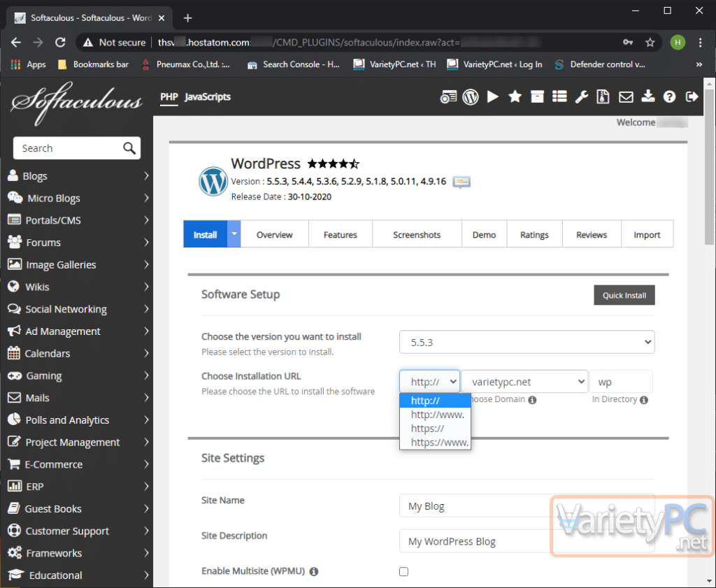Switch to the Features tab

[x=341, y=235]
